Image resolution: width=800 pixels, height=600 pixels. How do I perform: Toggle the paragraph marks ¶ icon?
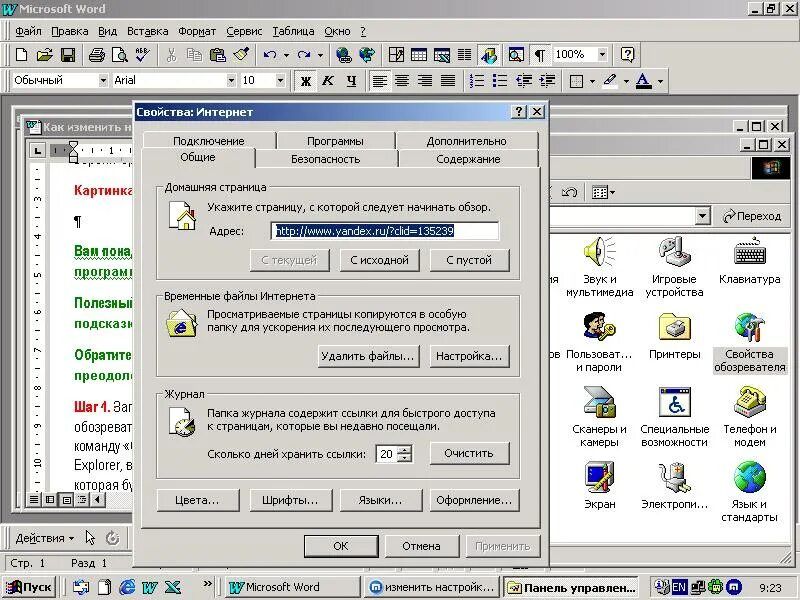539,55
